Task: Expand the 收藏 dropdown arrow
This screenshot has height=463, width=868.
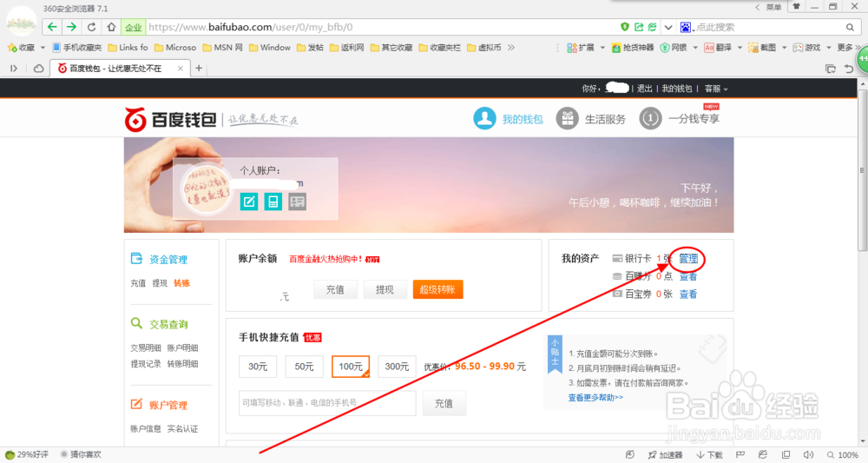Action: click(43, 48)
